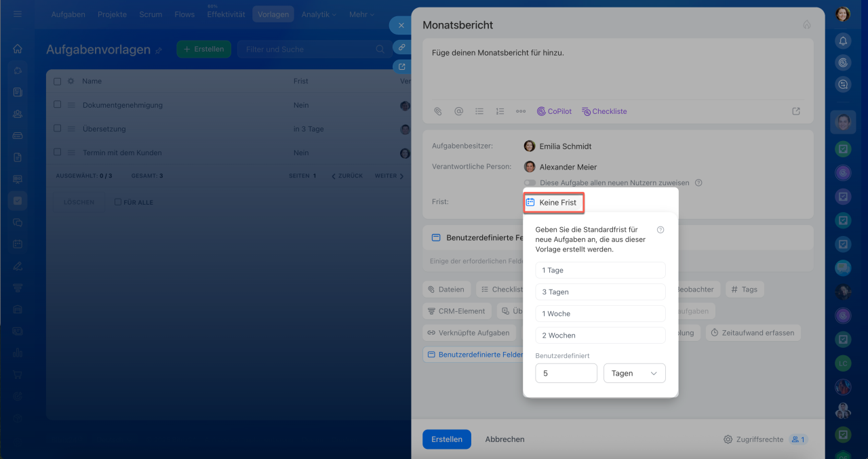Show more editor options (three dots)
Viewport: 868px width, 459px height.
pyautogui.click(x=521, y=111)
